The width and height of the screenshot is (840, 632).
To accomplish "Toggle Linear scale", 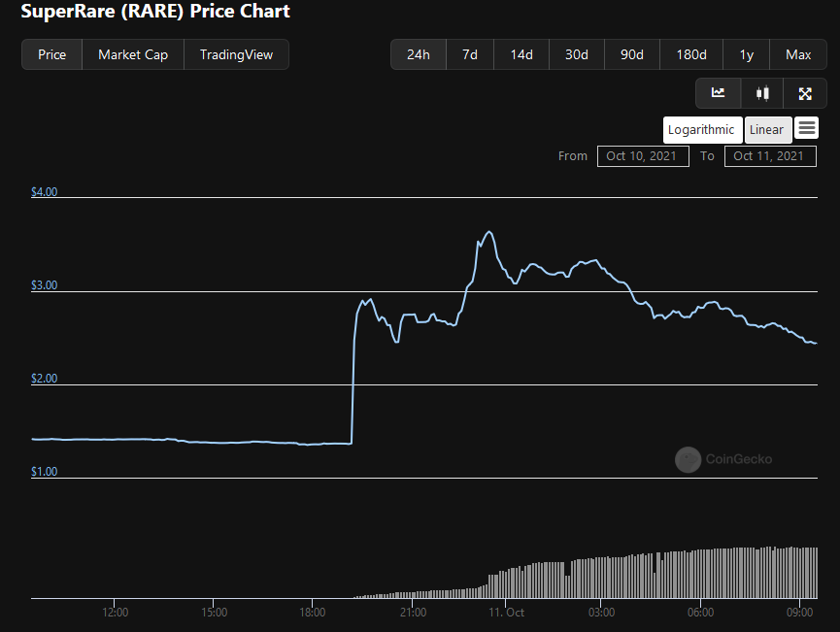I will click(768, 130).
